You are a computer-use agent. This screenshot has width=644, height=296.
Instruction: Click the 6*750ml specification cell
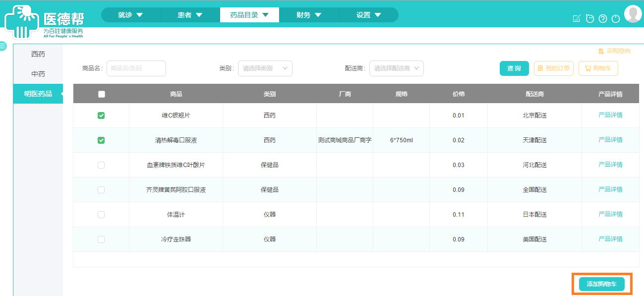click(x=402, y=140)
